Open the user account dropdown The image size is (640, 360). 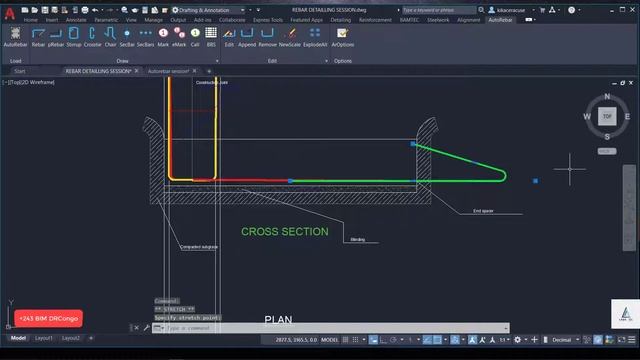[x=533, y=10]
